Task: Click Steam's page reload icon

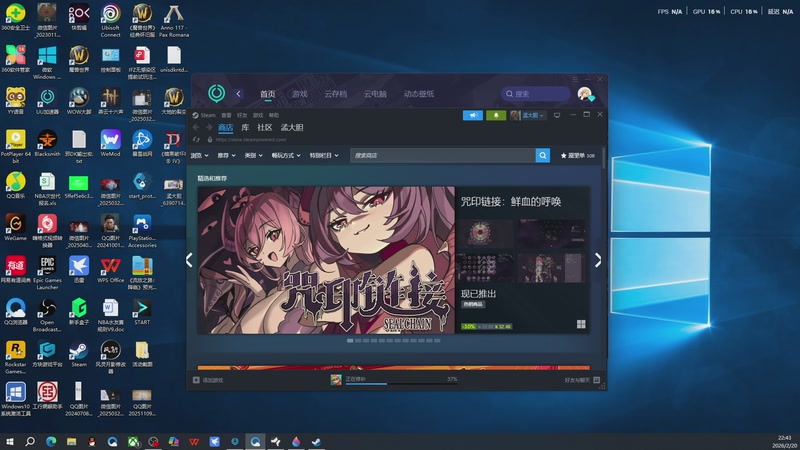Action: pos(196,140)
